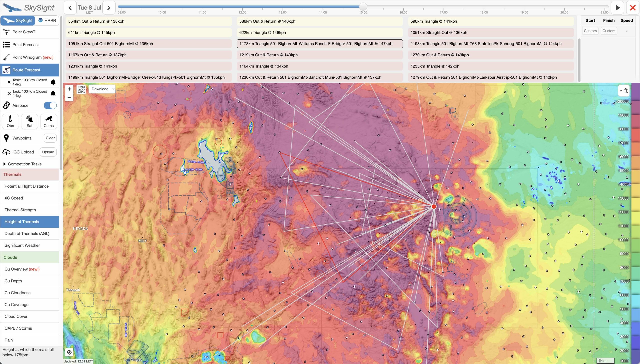Switch to SkySight model
This screenshot has height=364, width=640.
click(18, 20)
